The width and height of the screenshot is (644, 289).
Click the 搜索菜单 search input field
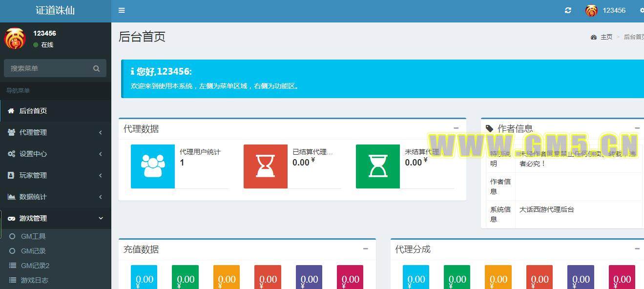point(49,68)
